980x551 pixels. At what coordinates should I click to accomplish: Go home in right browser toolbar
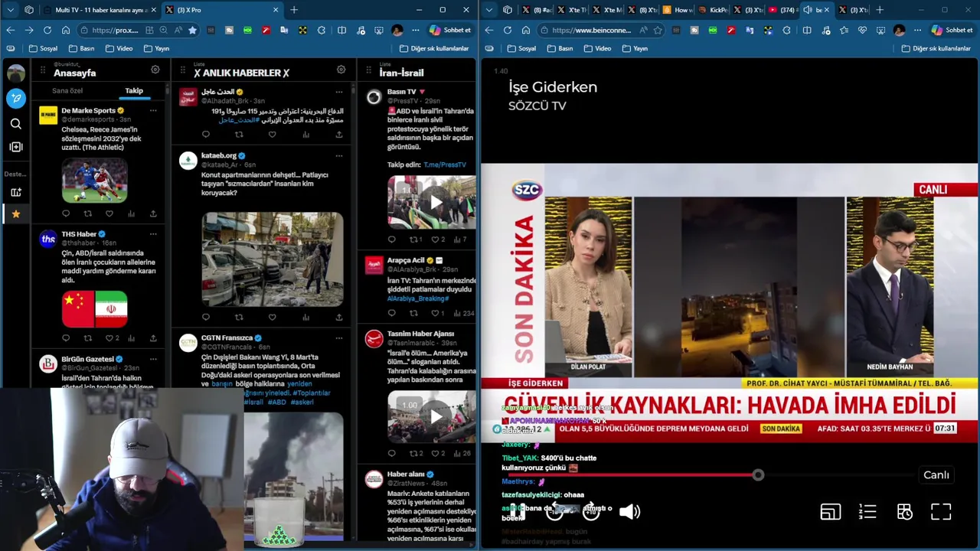[525, 30]
